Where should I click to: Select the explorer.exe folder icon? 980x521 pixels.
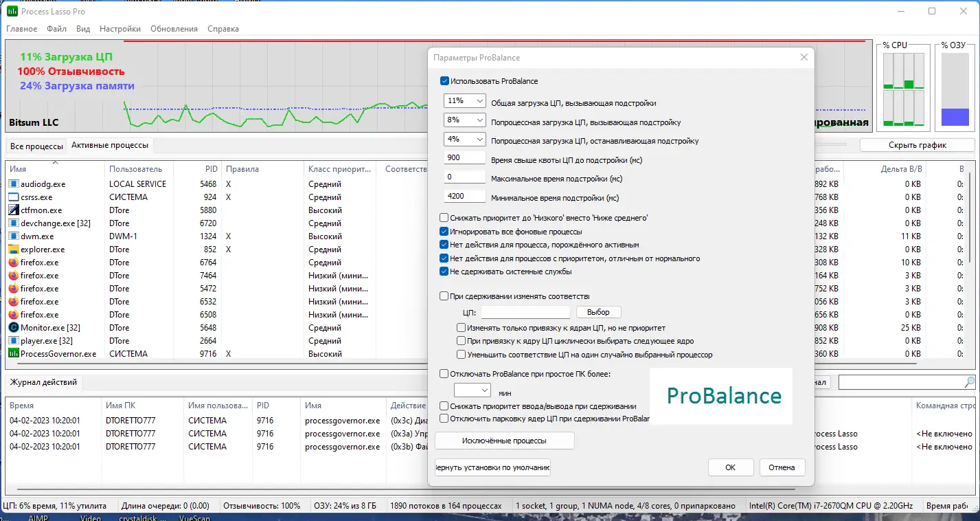(x=14, y=250)
